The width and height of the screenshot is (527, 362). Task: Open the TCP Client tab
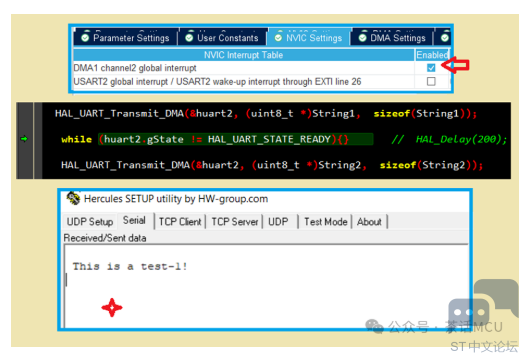pyautogui.click(x=180, y=222)
